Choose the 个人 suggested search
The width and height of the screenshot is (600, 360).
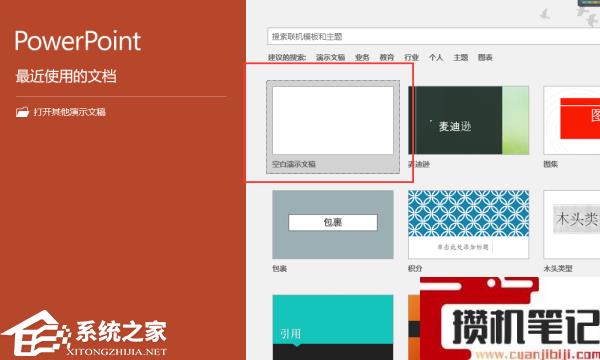coord(436,57)
